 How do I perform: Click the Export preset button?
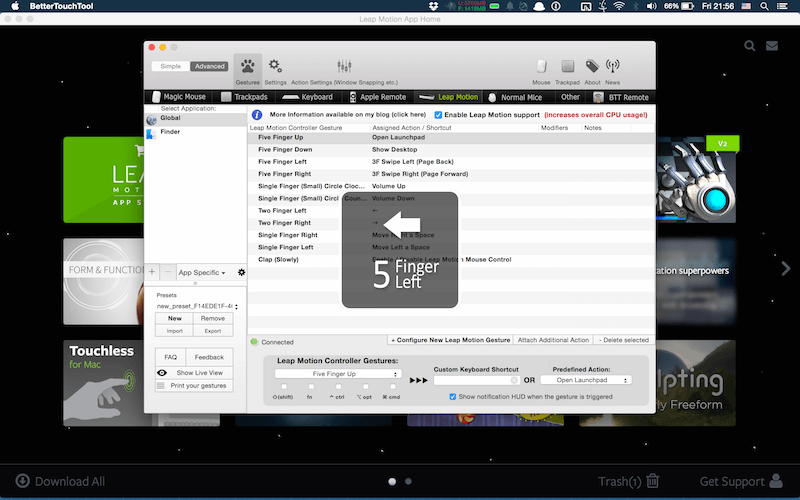coord(213,331)
